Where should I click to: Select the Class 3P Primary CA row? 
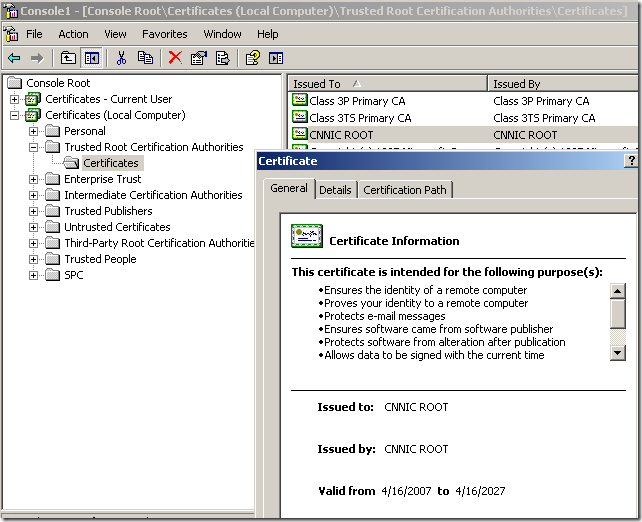point(463,101)
